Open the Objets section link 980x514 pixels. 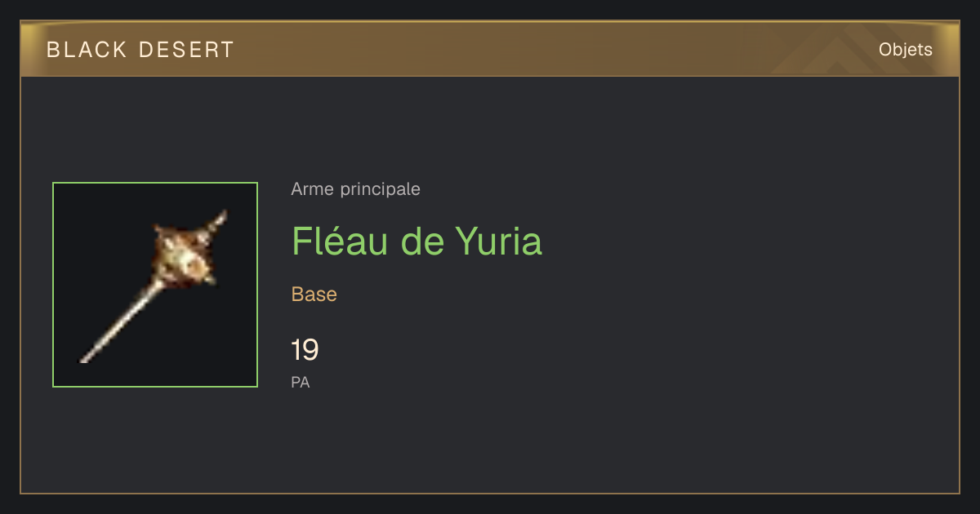905,50
